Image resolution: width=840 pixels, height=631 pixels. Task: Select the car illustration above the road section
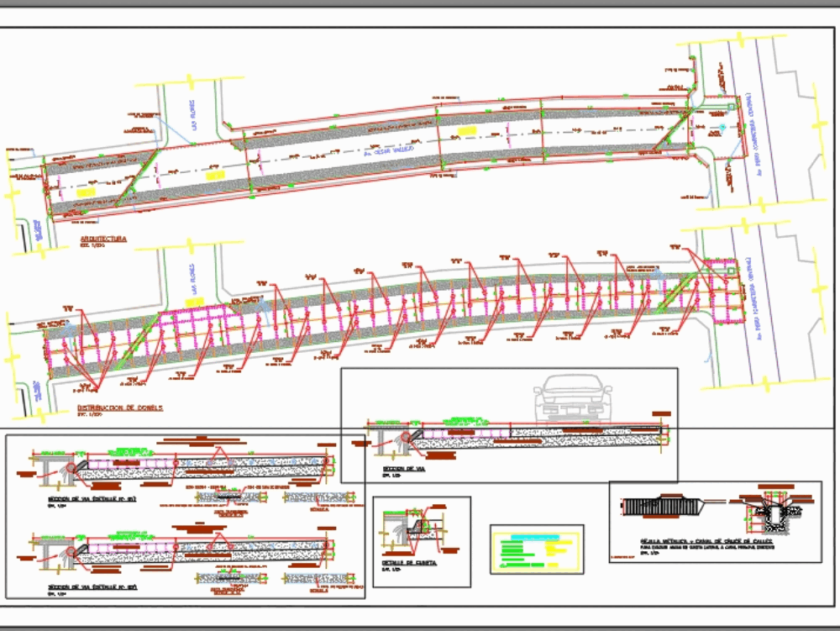(x=575, y=397)
